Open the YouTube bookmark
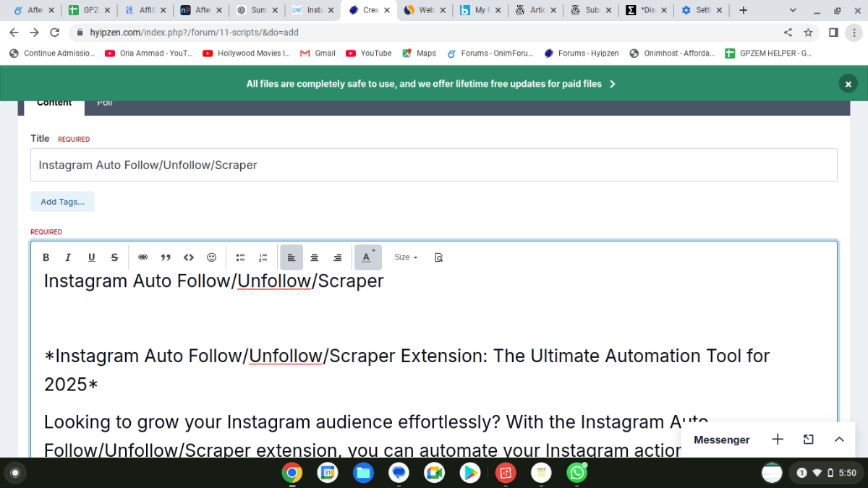868x488 pixels. (369, 53)
